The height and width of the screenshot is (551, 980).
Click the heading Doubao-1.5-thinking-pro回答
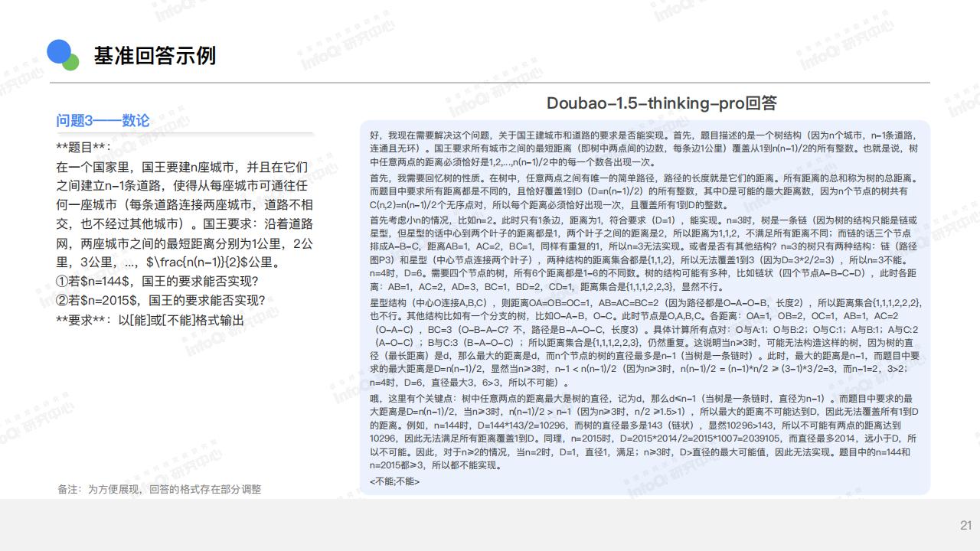click(661, 103)
